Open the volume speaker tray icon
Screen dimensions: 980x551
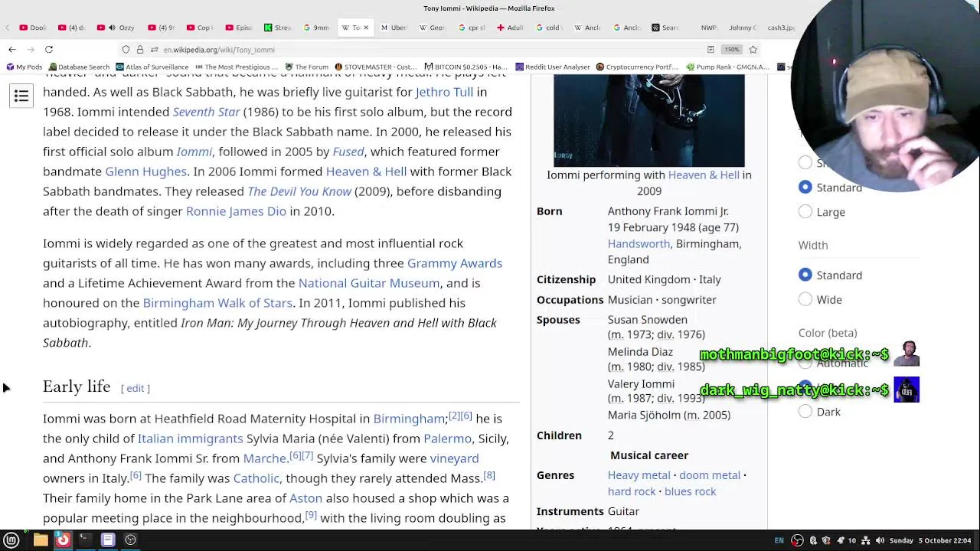(880, 540)
